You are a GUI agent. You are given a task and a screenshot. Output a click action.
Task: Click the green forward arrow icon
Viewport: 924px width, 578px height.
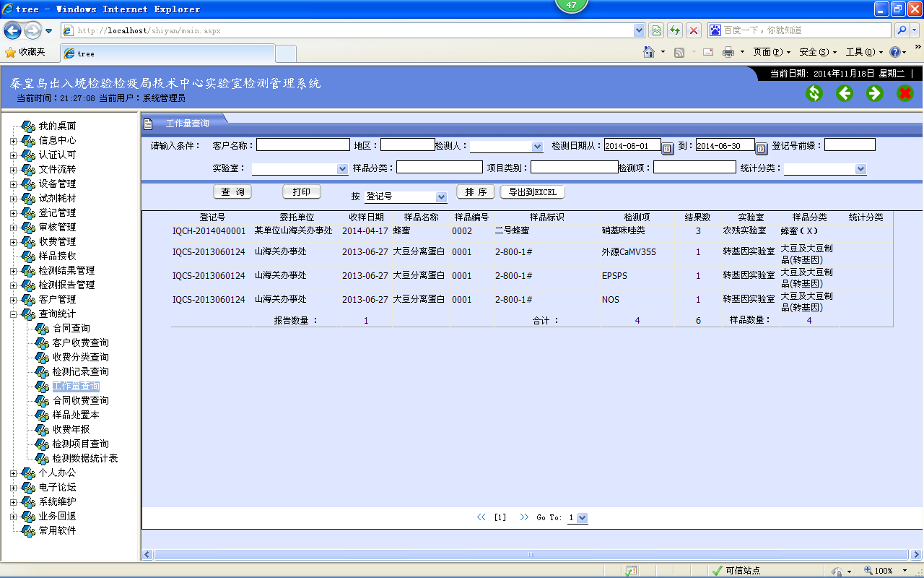tap(875, 93)
